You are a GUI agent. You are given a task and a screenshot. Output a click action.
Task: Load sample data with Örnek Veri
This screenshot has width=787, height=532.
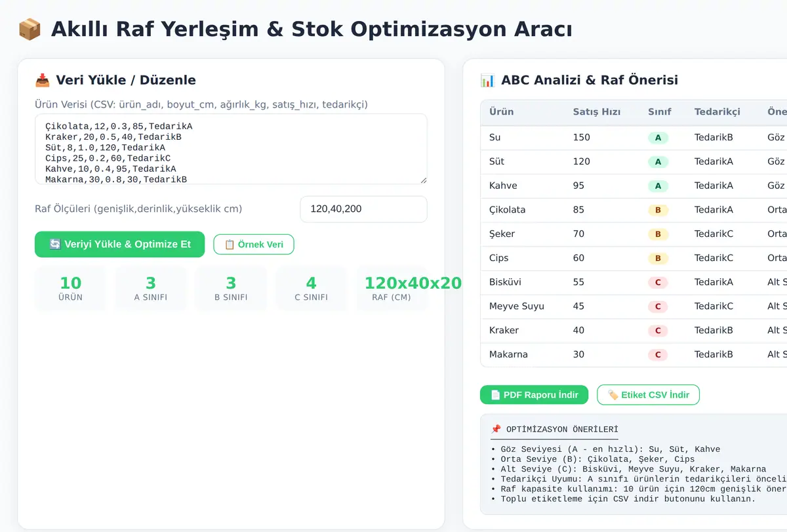(254, 245)
